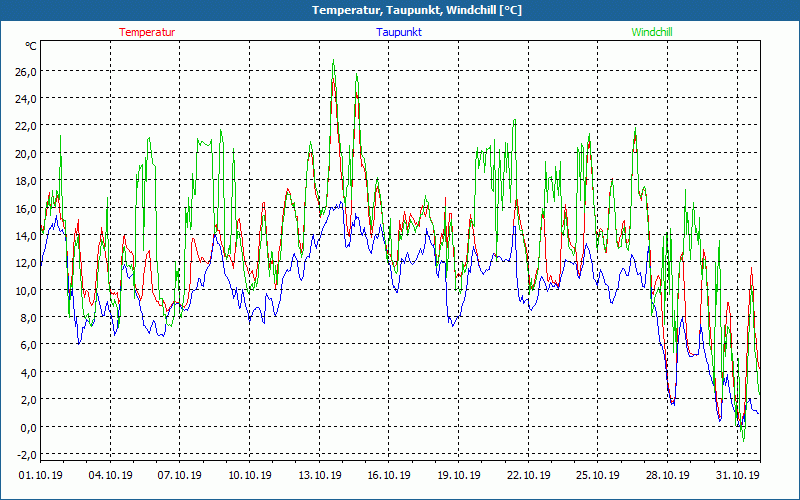
Task: Click the red Temperatur legend label
Action: coord(147,32)
